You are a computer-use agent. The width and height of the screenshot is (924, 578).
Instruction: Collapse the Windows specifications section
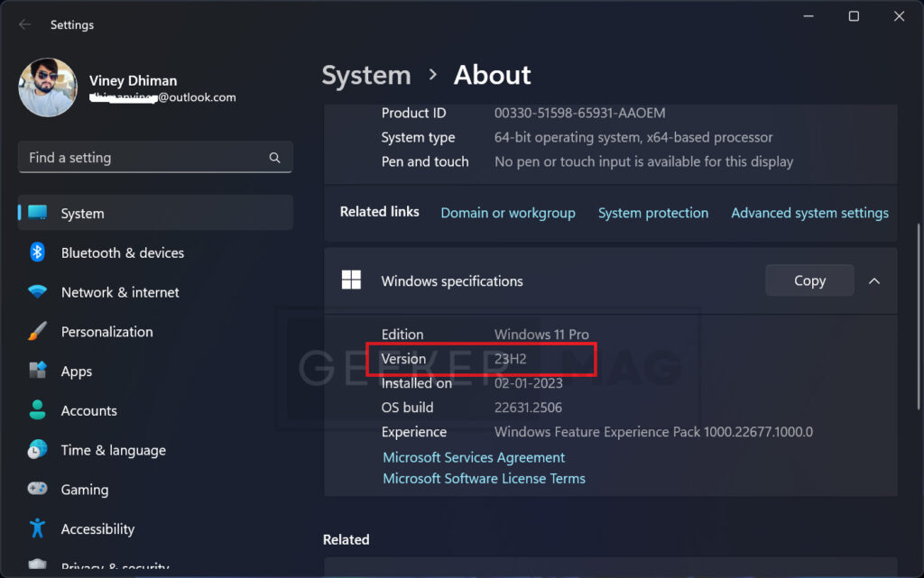874,281
